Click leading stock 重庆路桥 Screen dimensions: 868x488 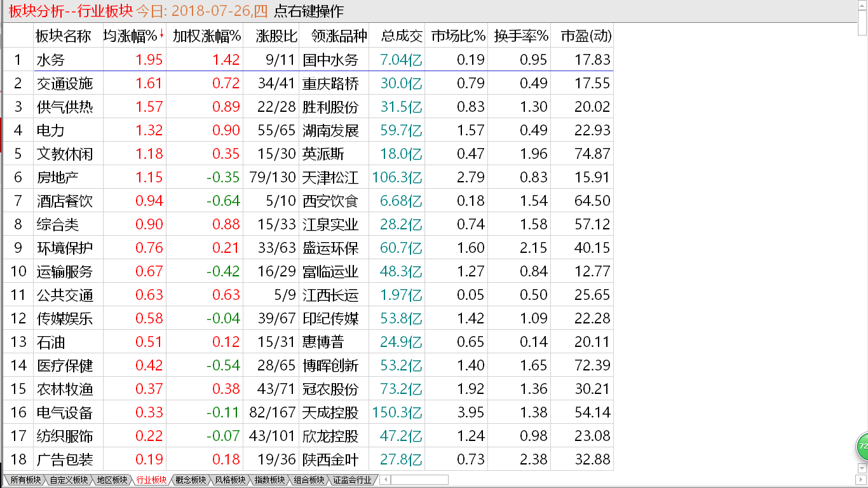(x=330, y=83)
